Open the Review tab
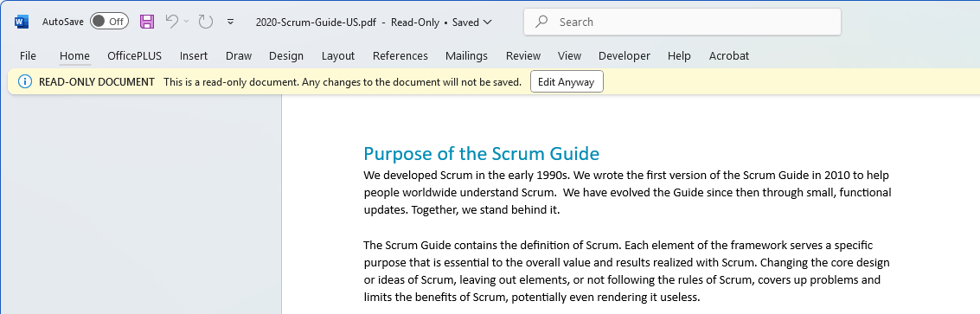980x314 pixels. (523, 55)
